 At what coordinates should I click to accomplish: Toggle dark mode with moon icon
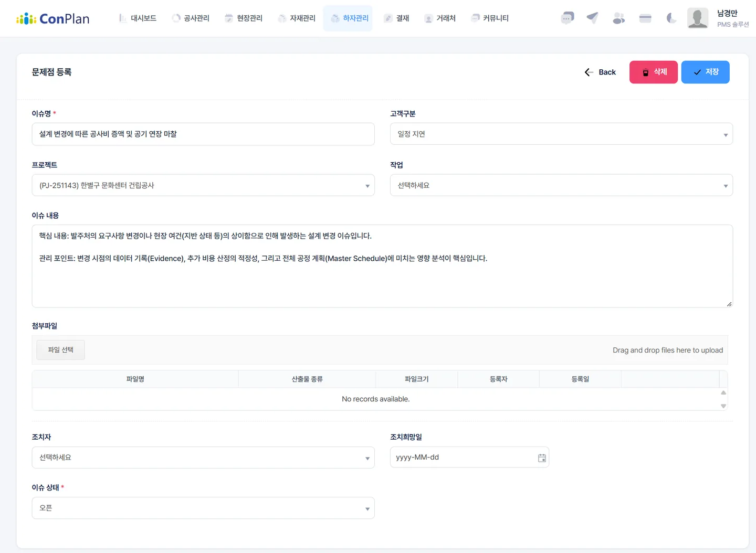pyautogui.click(x=671, y=18)
